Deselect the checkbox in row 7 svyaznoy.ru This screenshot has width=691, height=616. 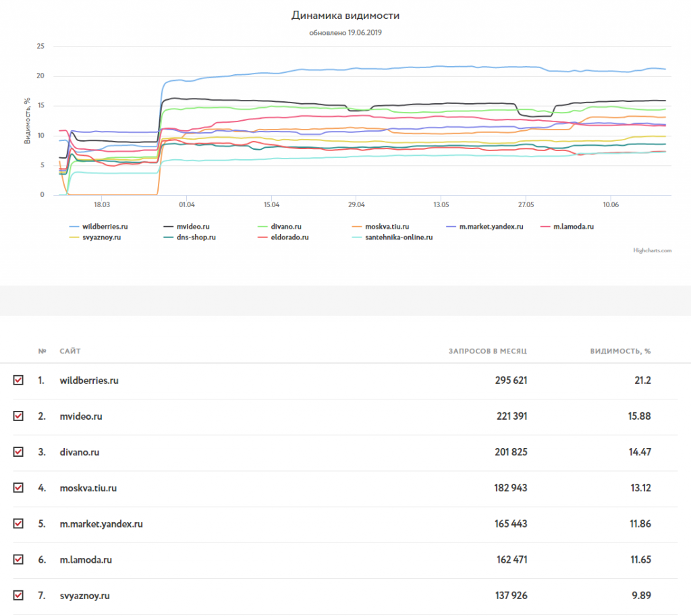18,595
